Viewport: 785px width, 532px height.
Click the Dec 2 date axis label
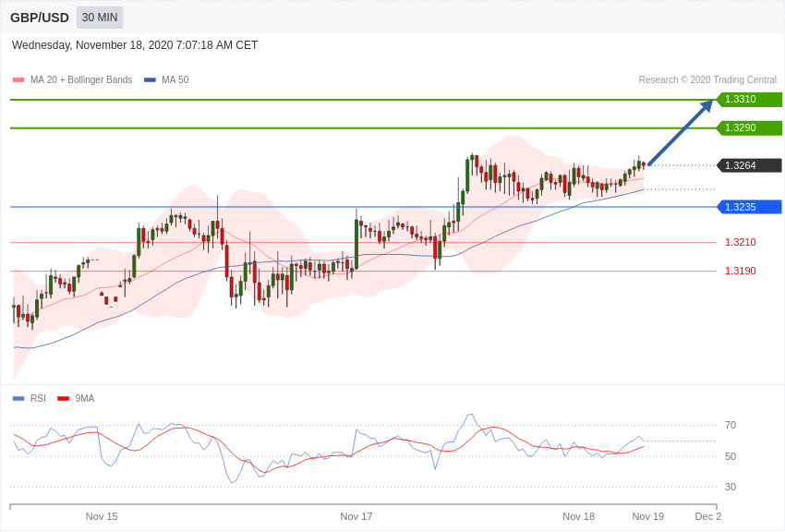click(708, 516)
